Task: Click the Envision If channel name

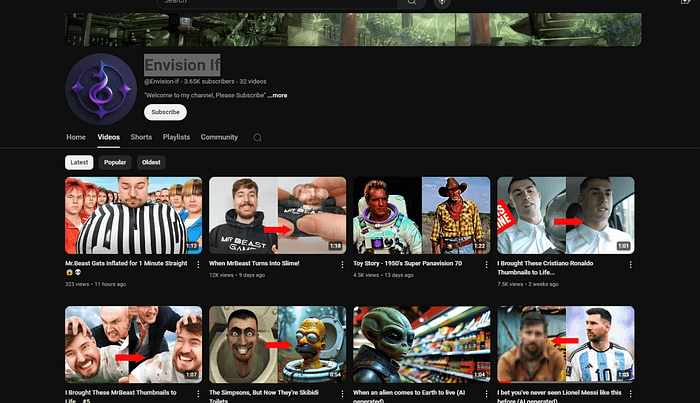Action: pos(182,65)
